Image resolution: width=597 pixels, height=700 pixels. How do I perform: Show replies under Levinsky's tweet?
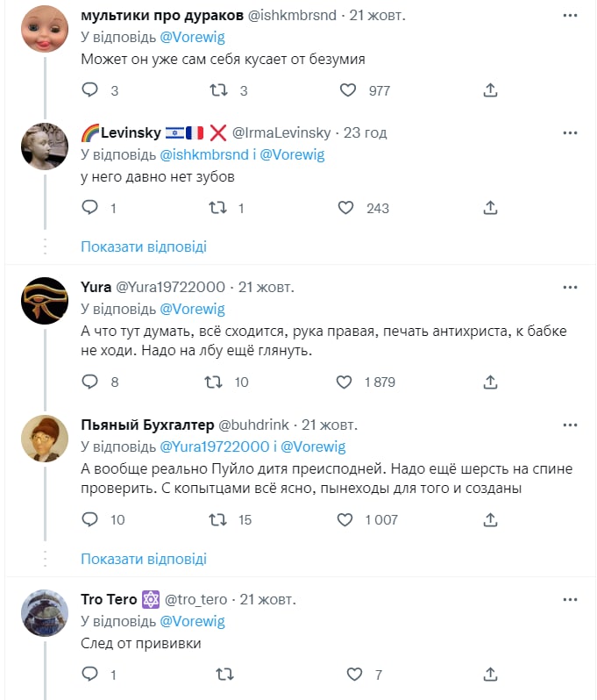click(x=144, y=246)
